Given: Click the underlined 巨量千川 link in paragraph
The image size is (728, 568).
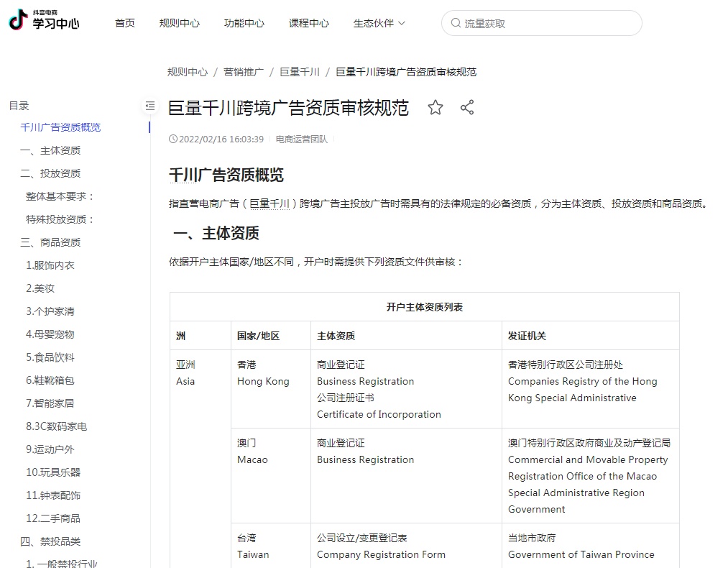Looking at the screenshot, I should [269, 204].
